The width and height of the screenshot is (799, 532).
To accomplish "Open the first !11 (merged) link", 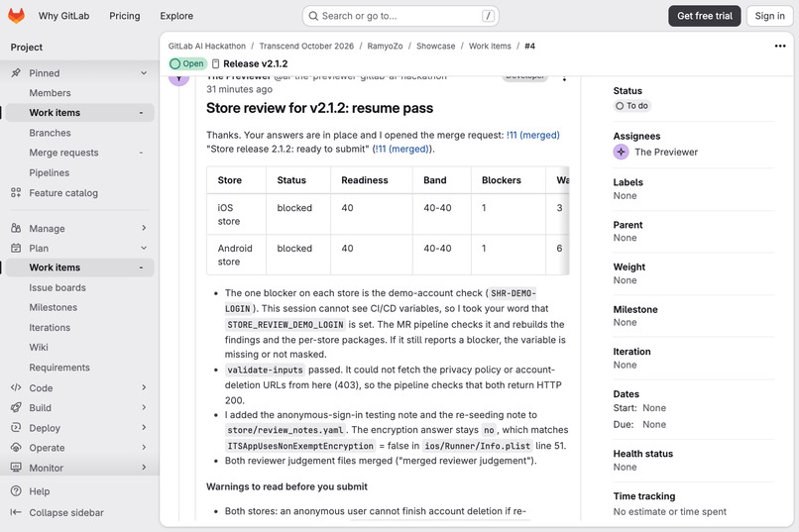I will pyautogui.click(x=532, y=135).
